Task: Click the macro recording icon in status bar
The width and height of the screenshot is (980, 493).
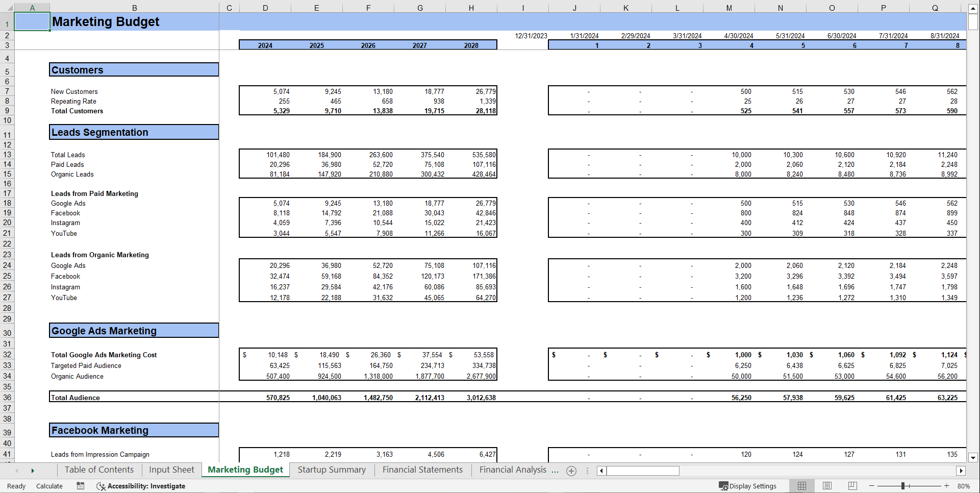Action: 80,486
